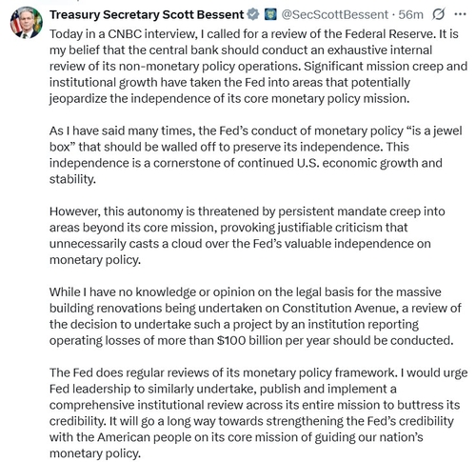Viewport: 476px width, 462px height.
Task: Visit the @SecScottBessent handle link
Action: click(335, 14)
